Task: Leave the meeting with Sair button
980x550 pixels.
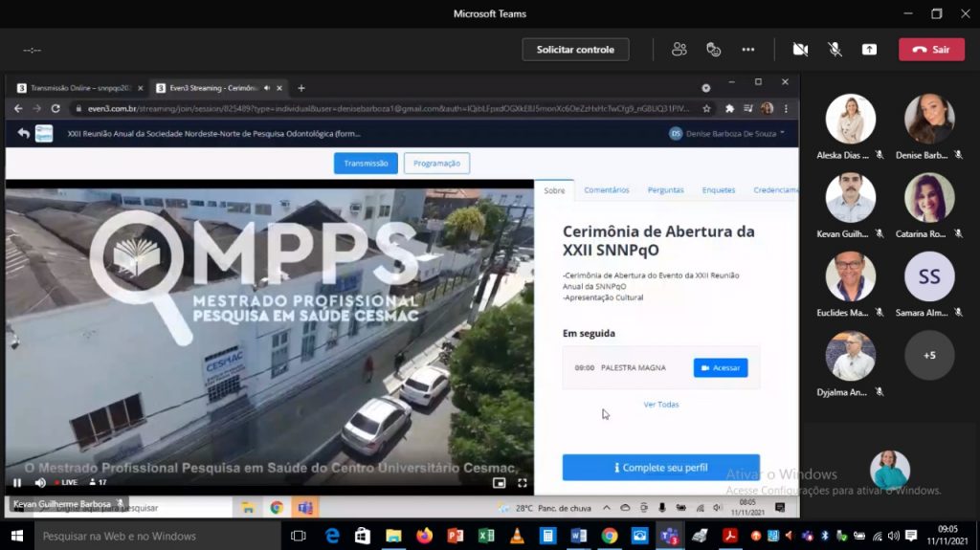Action: pyautogui.click(x=931, y=50)
